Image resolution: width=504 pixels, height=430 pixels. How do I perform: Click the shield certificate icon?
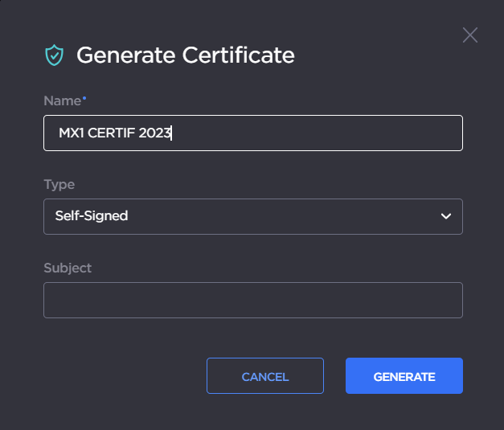click(x=54, y=55)
